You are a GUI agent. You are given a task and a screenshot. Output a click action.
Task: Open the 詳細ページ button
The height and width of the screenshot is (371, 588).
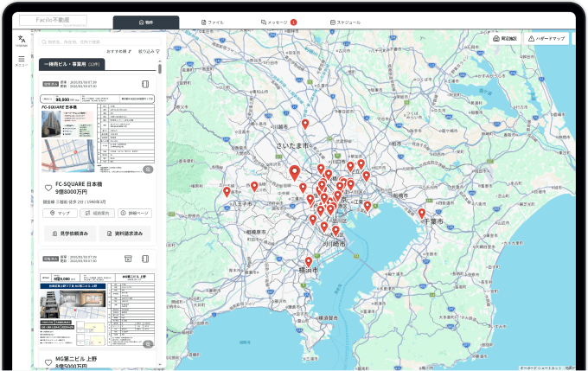(135, 213)
